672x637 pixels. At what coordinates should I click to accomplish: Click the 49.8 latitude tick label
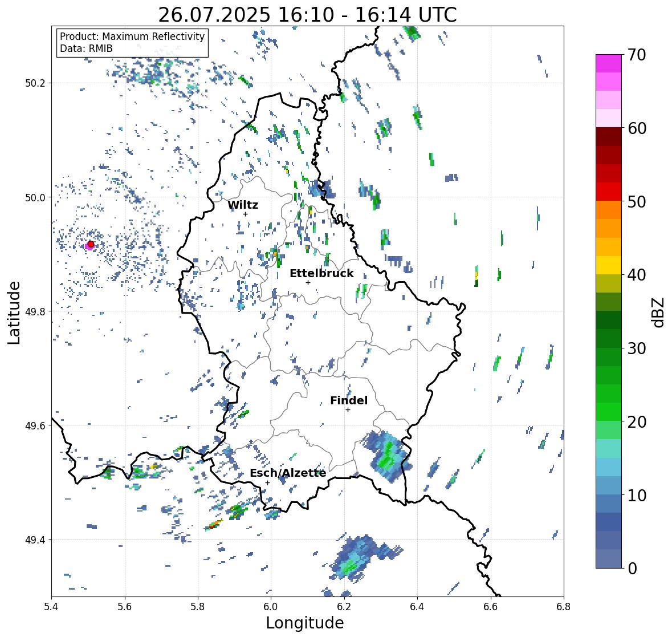click(35, 311)
